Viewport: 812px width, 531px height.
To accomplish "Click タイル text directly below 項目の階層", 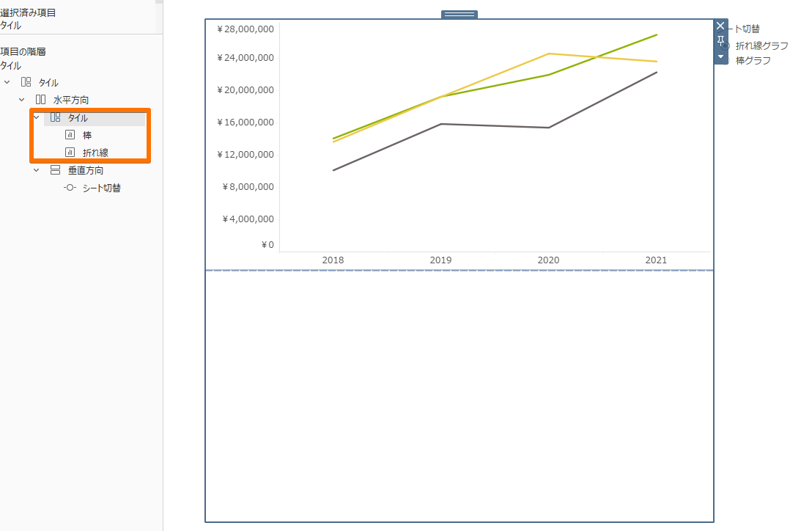I will [11, 66].
